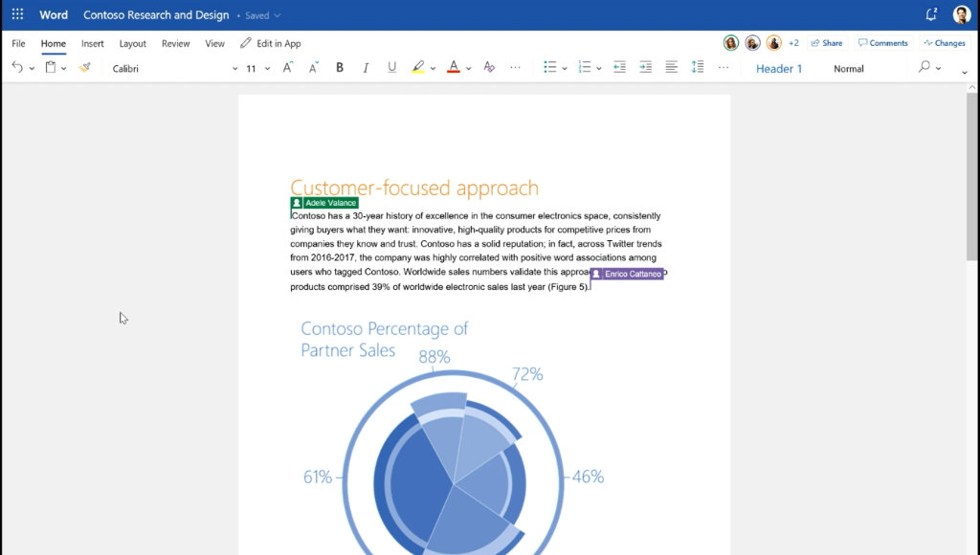Image resolution: width=980 pixels, height=555 pixels.
Task: Expand the paste options arrow
Action: 63,68
